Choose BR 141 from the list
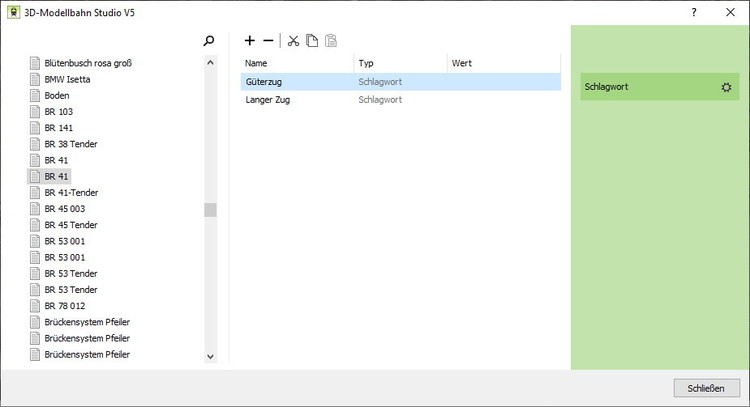Viewport: 750px width, 407px height. tap(59, 128)
